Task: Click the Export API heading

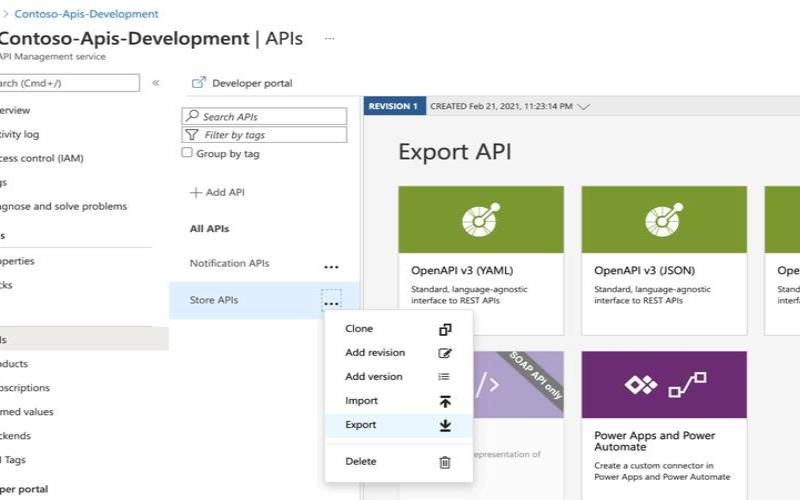Action: coord(455,152)
